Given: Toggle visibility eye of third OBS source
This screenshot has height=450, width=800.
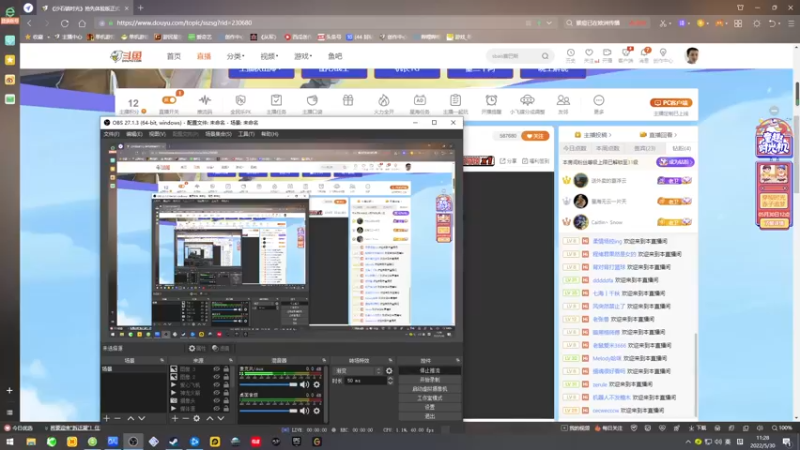Looking at the screenshot, I should click(x=216, y=385).
